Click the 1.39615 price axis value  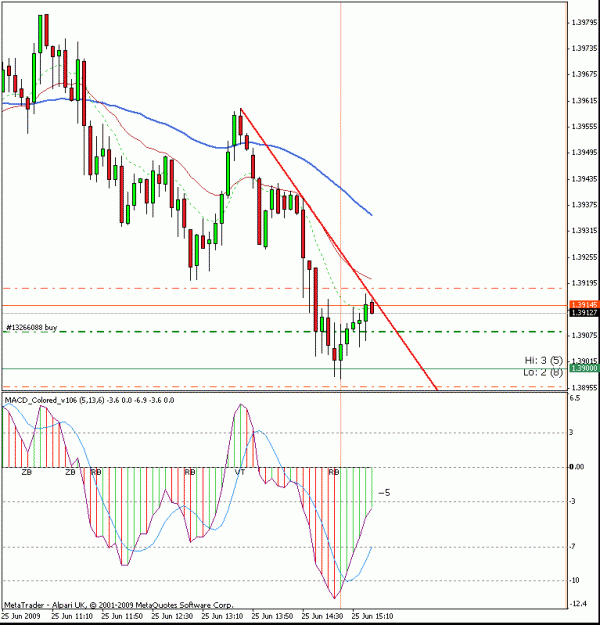584,100
